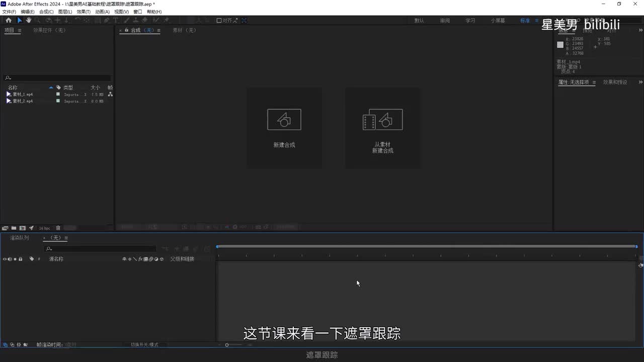Switch to the 审阅 workspace

pos(445,21)
